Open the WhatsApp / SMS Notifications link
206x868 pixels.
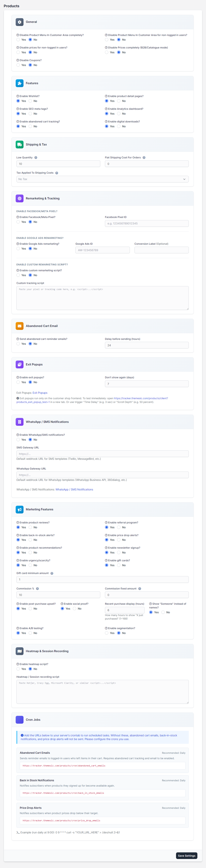(74, 490)
